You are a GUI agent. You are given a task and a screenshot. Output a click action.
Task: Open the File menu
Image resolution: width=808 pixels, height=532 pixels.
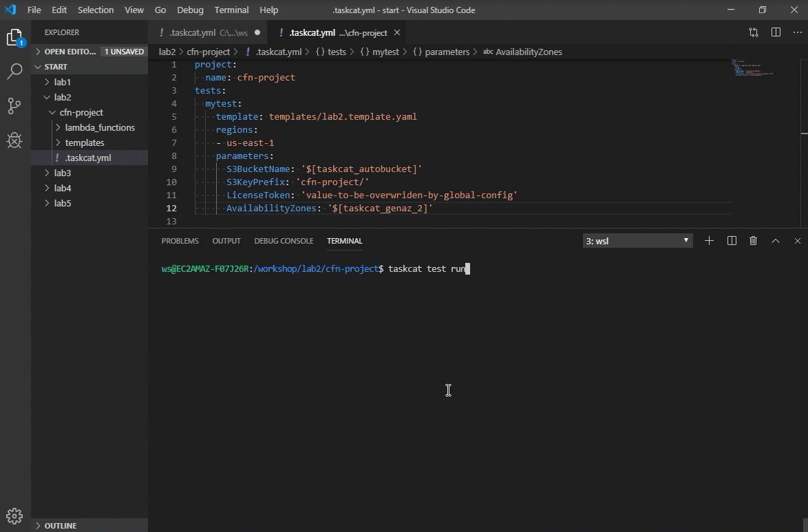(x=34, y=10)
